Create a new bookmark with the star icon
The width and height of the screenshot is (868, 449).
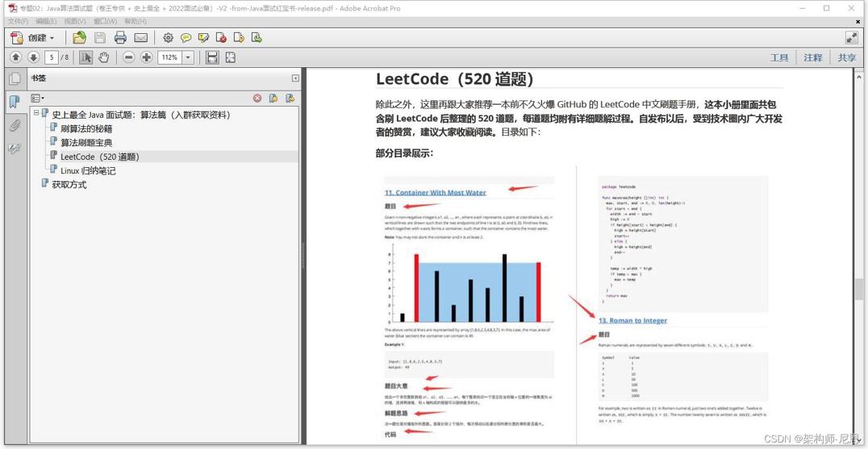[273, 98]
